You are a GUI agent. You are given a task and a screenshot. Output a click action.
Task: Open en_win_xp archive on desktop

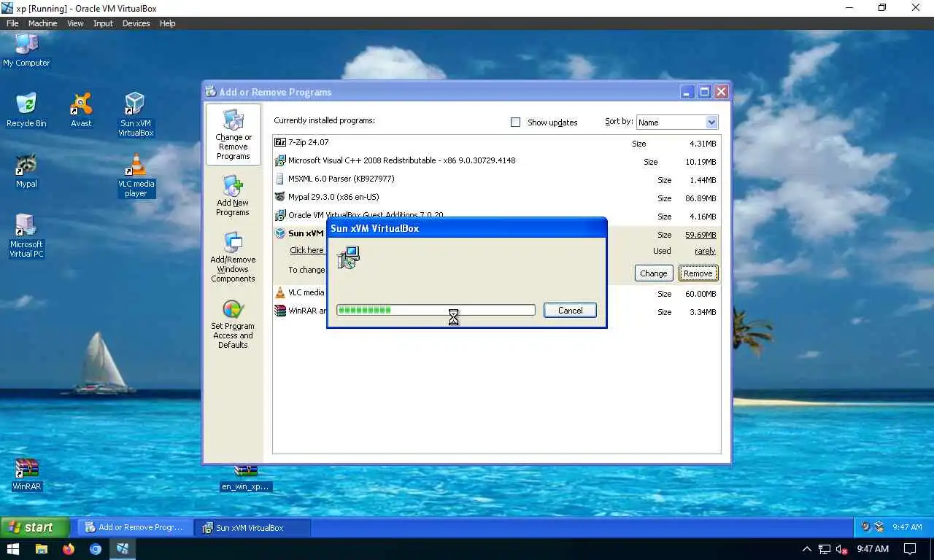[246, 479]
